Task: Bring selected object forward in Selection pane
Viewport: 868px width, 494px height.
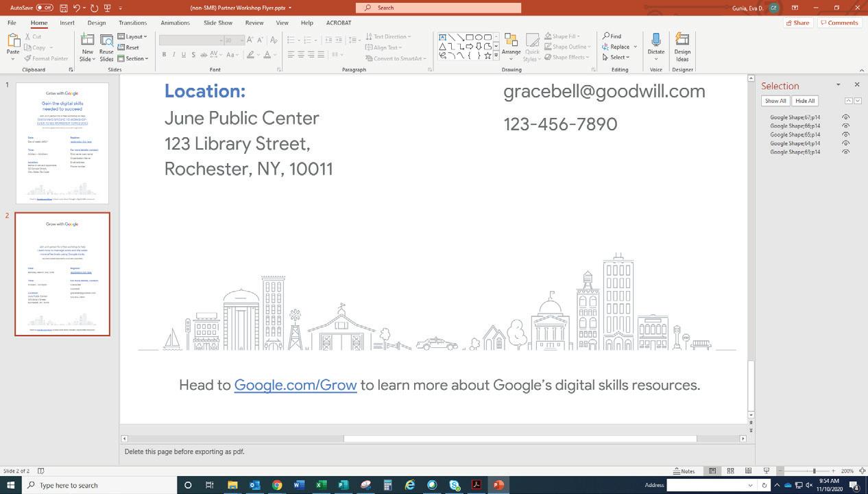Action: tap(849, 101)
